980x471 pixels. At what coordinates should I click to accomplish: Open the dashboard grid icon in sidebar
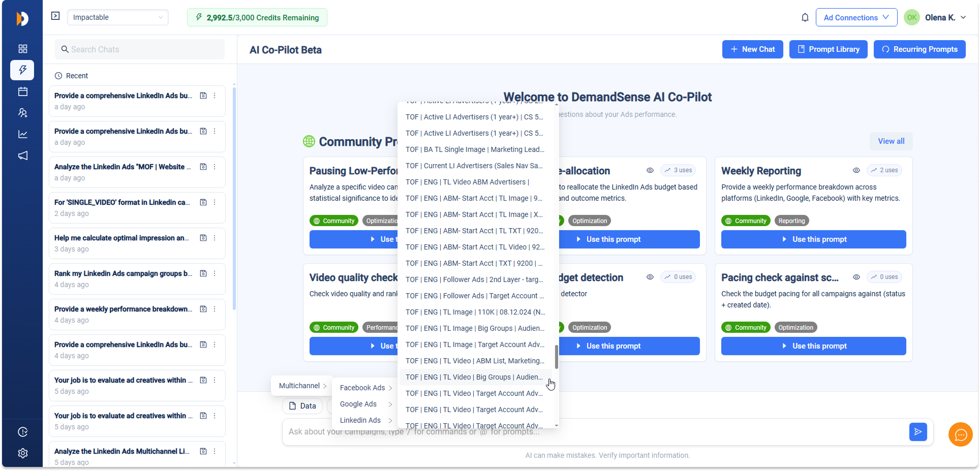point(22,49)
